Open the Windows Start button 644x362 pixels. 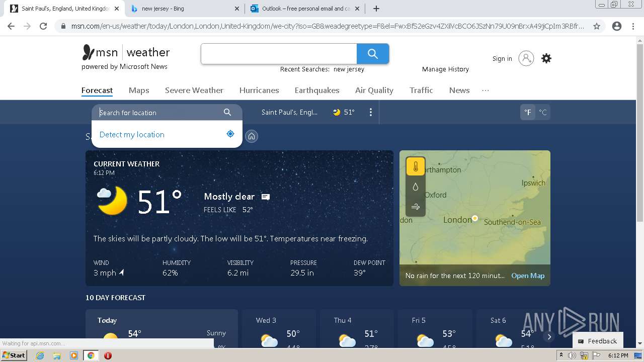pos(14,355)
